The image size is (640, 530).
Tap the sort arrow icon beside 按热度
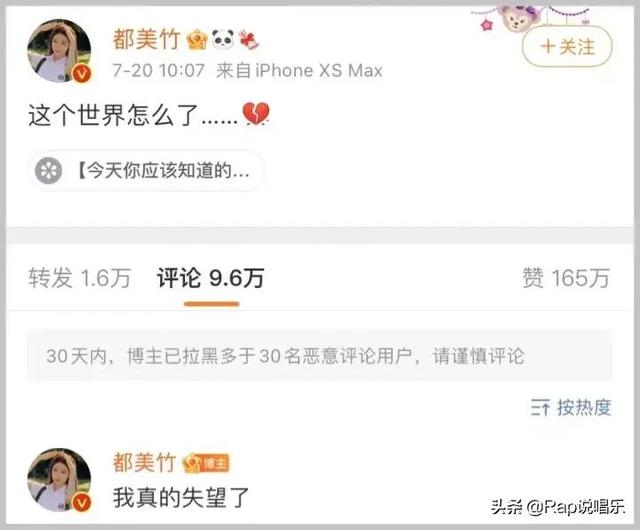coord(540,408)
